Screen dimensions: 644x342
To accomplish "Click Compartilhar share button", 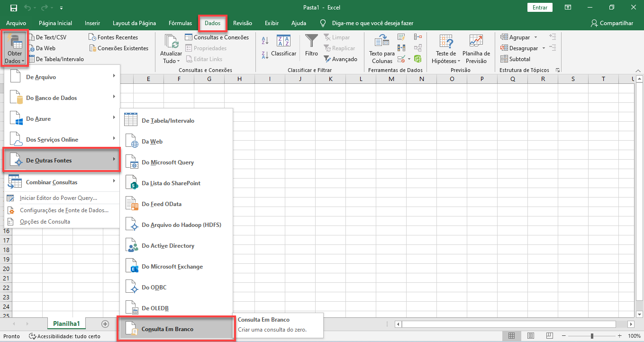I will click(x=612, y=23).
